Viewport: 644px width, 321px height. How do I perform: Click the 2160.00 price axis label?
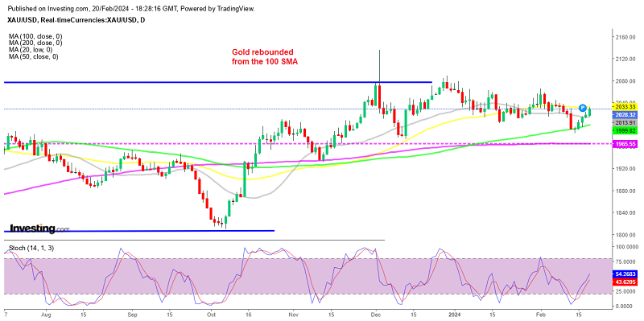[626, 37]
